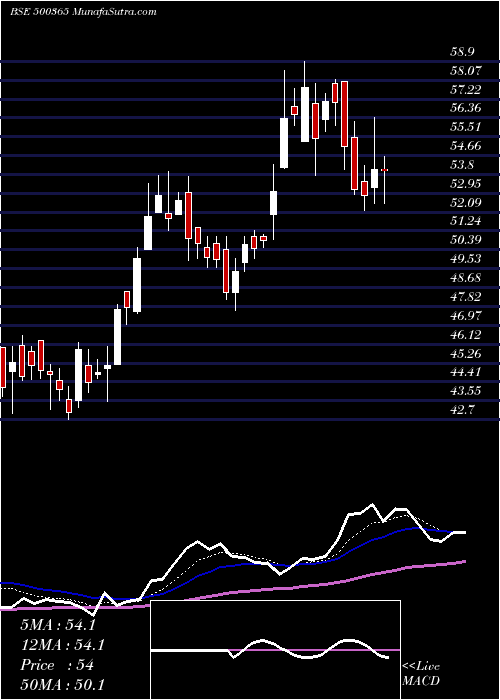This screenshot has height=700, width=500.
Task: Click the 57.22 price axis label
Action: tap(465, 90)
